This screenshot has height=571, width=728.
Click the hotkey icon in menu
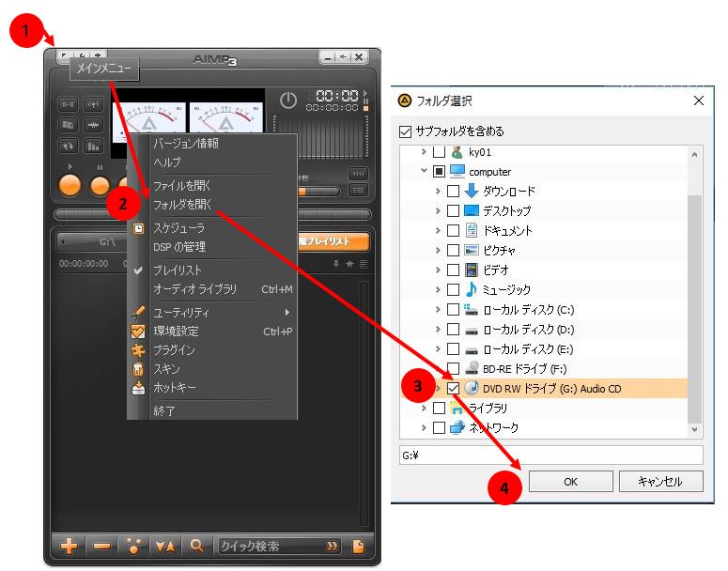pyautogui.click(x=138, y=388)
